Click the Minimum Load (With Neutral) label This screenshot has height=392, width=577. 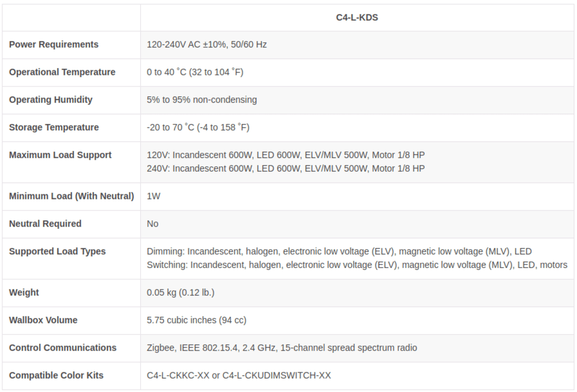coord(72,196)
